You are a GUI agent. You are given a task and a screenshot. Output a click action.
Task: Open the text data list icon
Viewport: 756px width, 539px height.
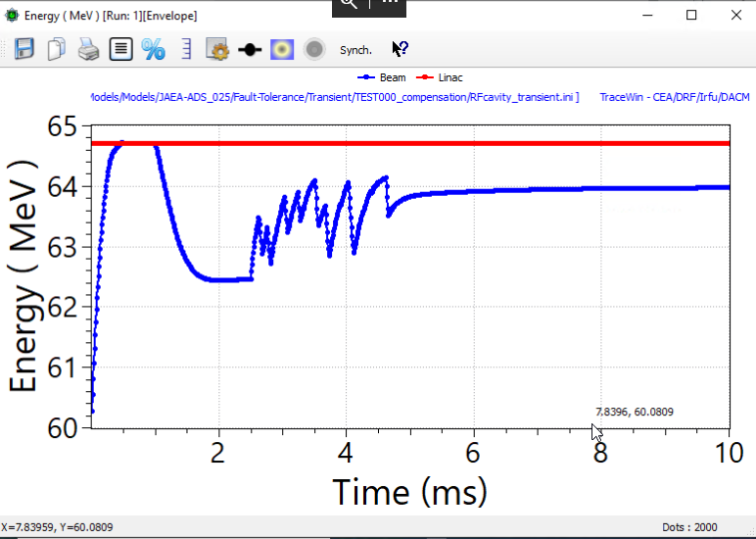120,49
